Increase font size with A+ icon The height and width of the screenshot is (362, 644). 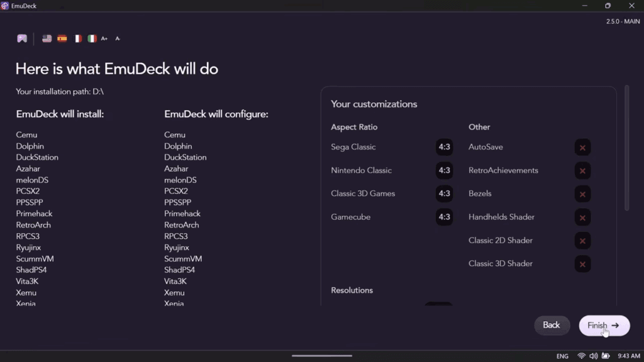104,38
